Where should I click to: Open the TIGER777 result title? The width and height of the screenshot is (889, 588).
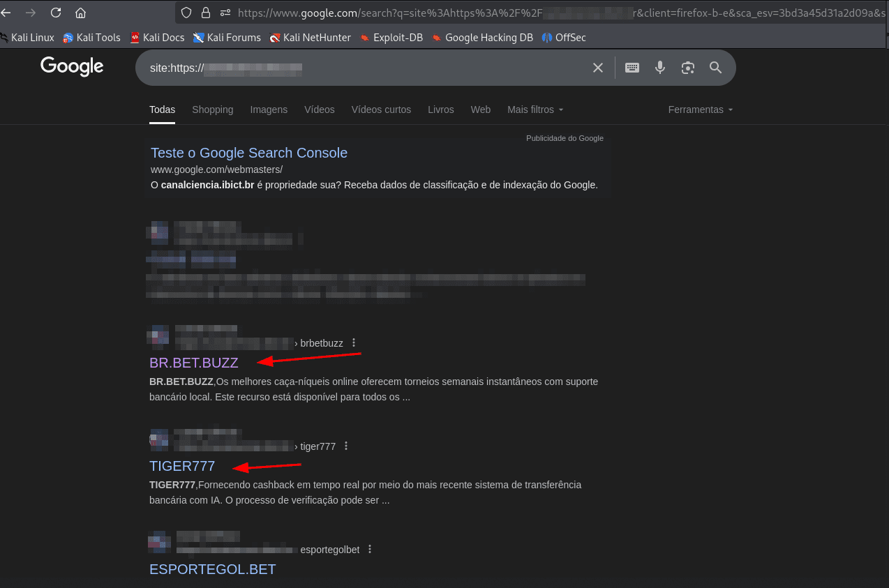(x=182, y=466)
